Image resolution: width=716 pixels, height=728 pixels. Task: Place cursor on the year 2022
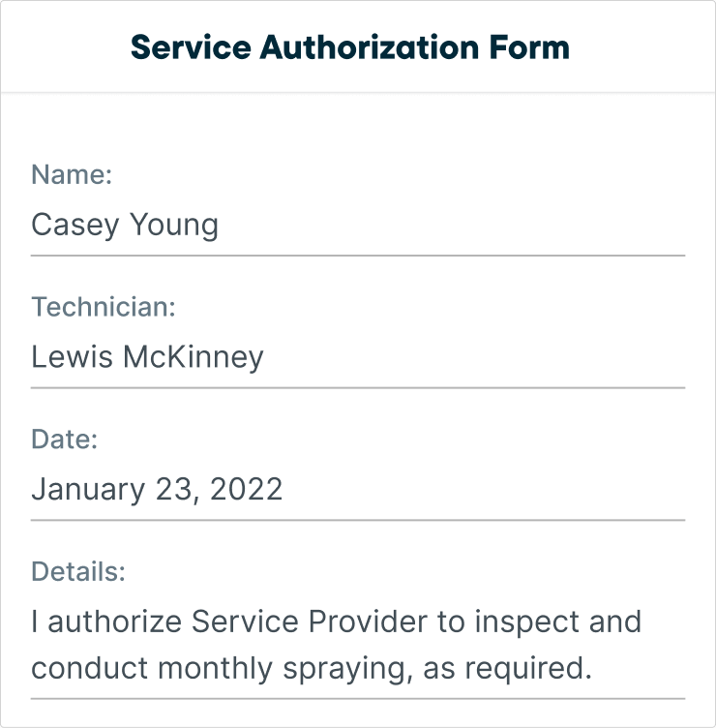(246, 489)
